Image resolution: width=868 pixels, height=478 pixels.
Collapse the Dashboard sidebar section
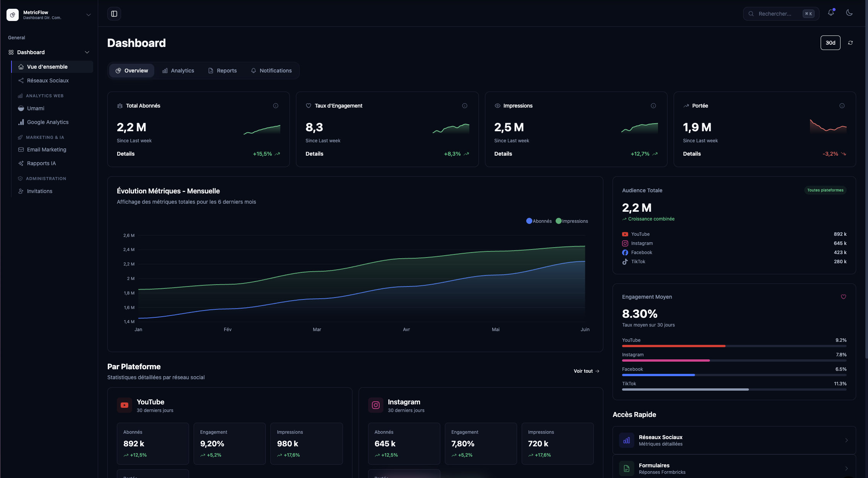[87, 52]
